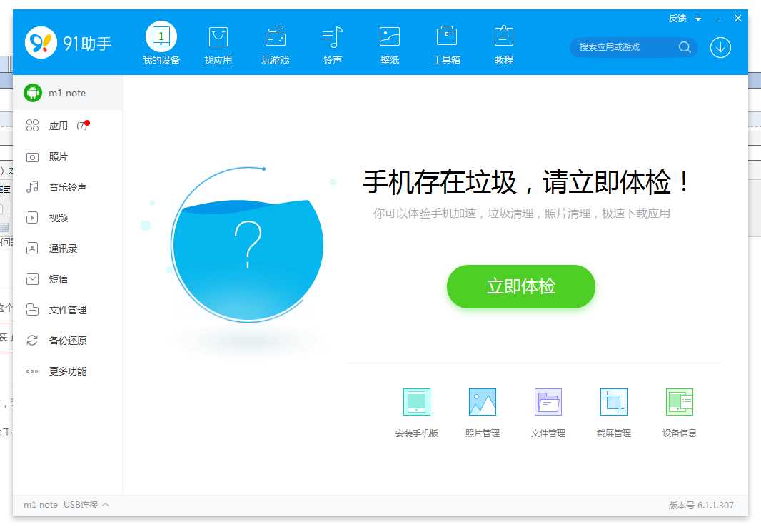
Task: Open the 壁纸 wallpaper icon
Action: 390,36
